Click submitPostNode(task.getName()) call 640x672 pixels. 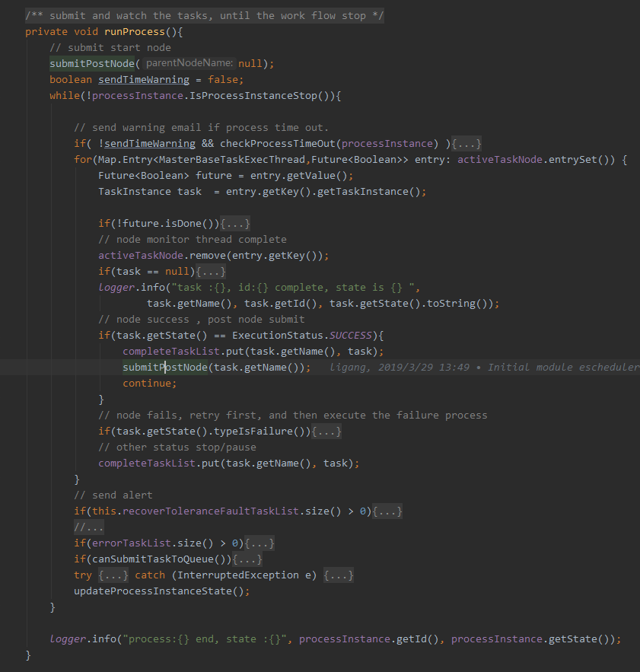[x=216, y=368]
